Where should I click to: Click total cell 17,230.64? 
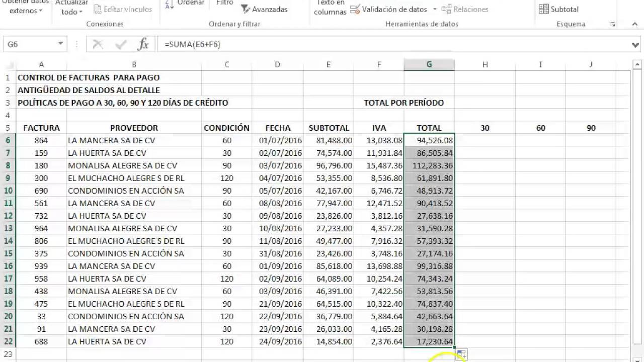[x=429, y=341]
